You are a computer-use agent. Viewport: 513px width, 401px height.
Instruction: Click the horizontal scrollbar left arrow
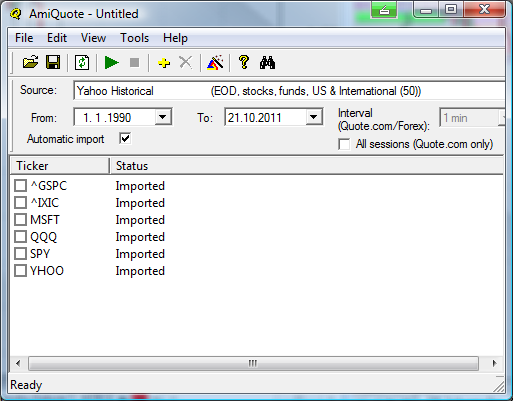coord(18,363)
